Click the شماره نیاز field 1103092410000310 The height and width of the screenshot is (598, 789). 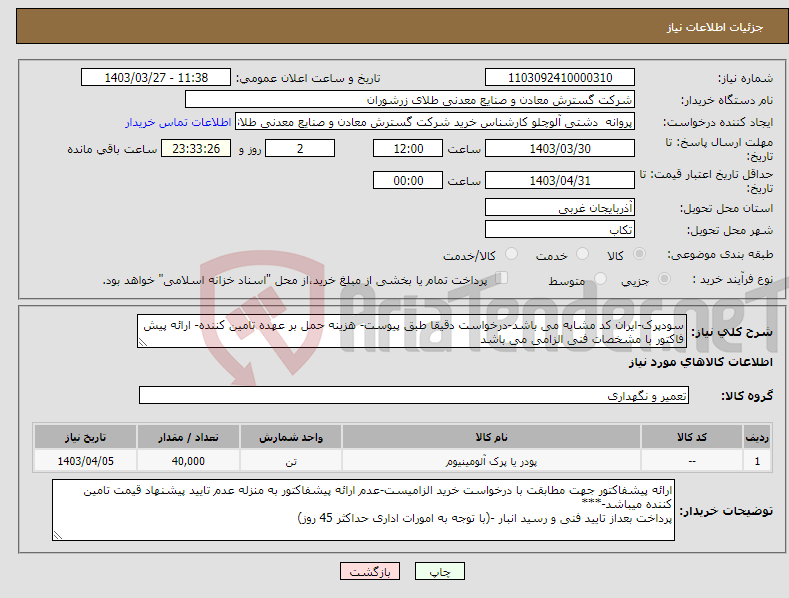click(560, 78)
